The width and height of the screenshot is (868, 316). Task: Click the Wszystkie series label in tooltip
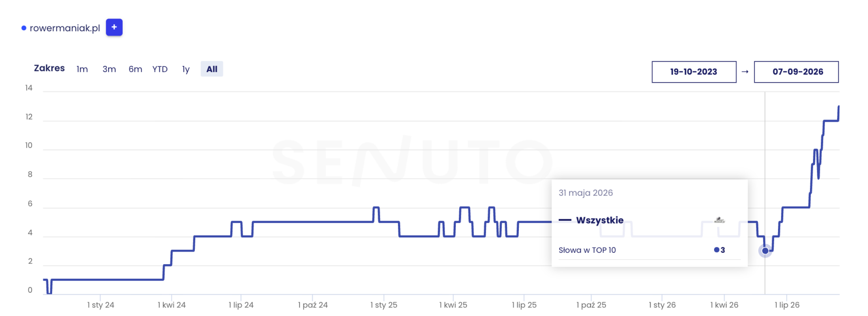(x=600, y=220)
